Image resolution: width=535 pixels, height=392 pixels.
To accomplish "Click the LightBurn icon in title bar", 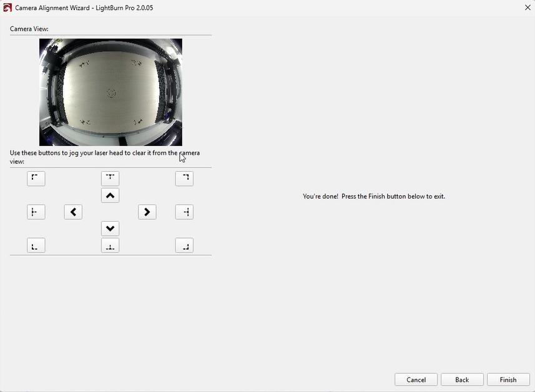I will point(7,8).
